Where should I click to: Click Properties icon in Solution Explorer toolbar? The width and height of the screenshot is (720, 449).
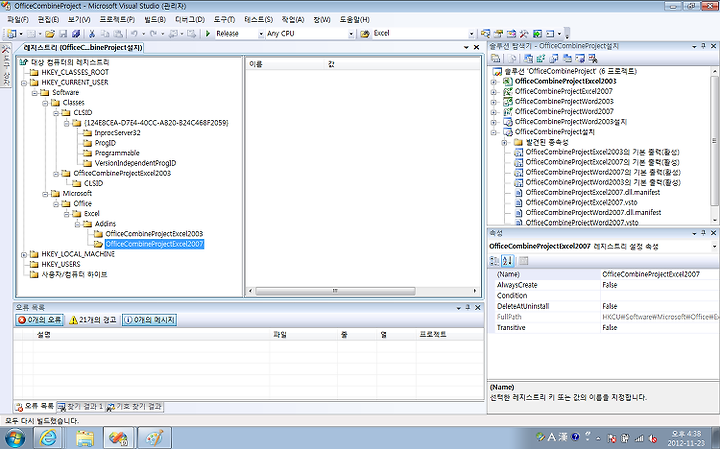495,58
